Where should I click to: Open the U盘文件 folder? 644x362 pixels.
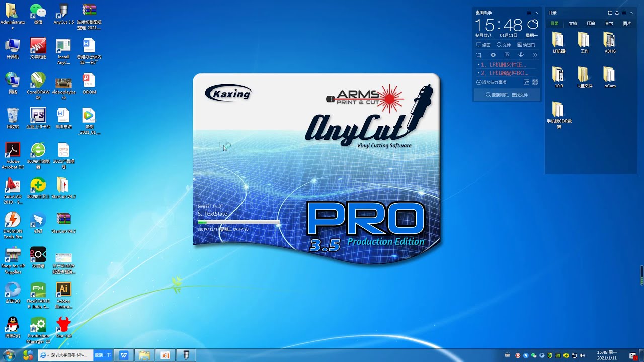(x=584, y=77)
